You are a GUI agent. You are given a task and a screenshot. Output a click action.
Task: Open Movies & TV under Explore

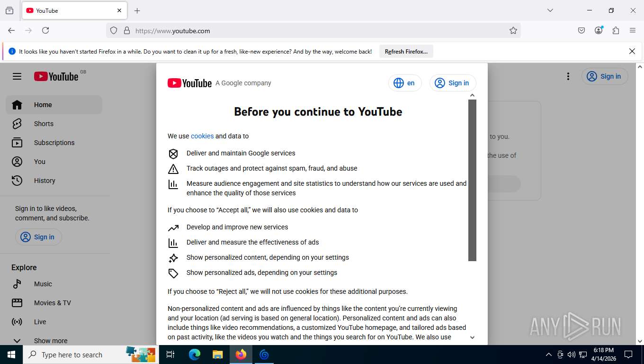[x=54, y=303]
